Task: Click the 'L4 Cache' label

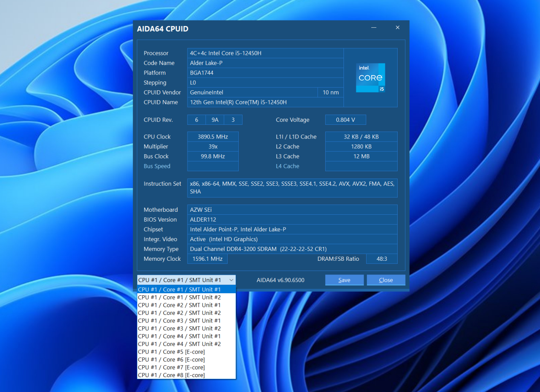Action: [287, 166]
